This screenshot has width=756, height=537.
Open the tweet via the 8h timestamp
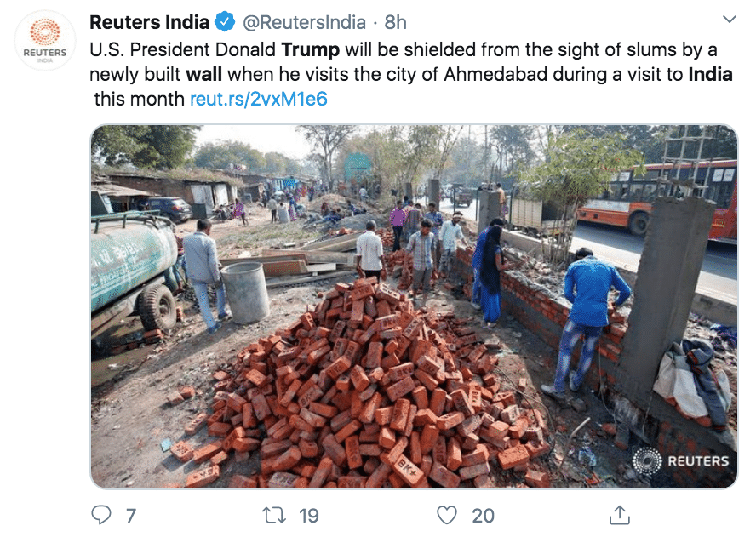[x=396, y=21]
